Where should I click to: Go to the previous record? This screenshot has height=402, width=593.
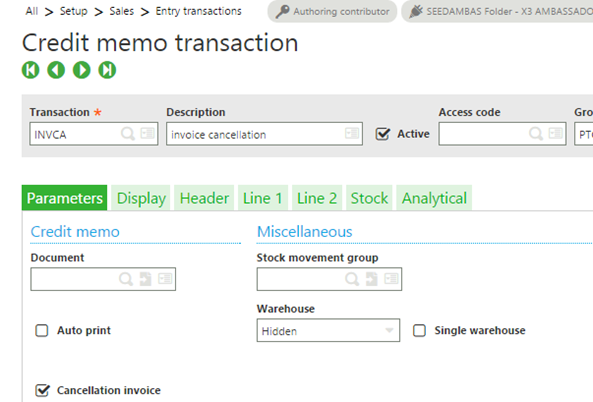coord(56,70)
